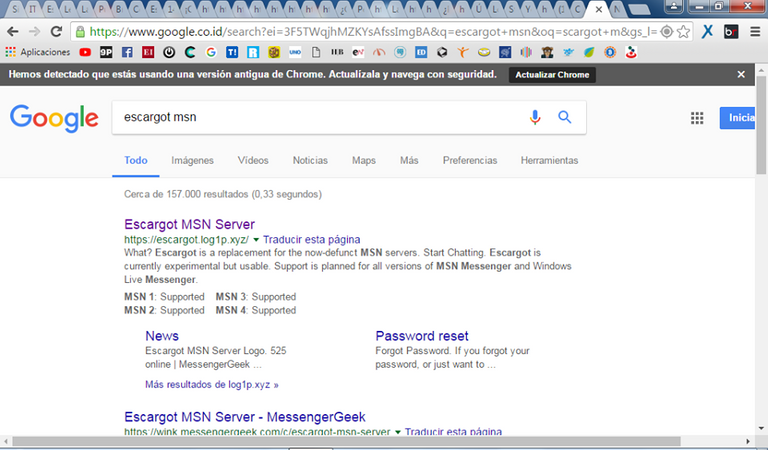
Task: Open the blue ED bookmark
Action: (x=421, y=52)
